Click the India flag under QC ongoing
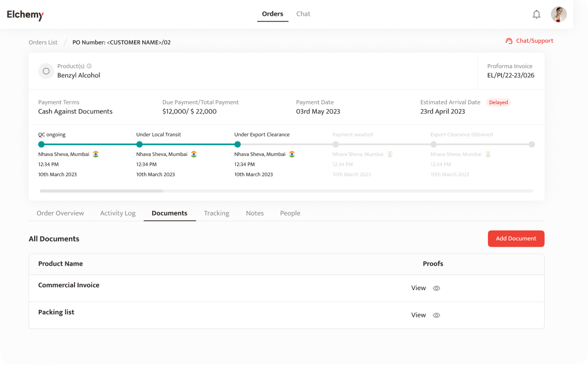 point(95,154)
